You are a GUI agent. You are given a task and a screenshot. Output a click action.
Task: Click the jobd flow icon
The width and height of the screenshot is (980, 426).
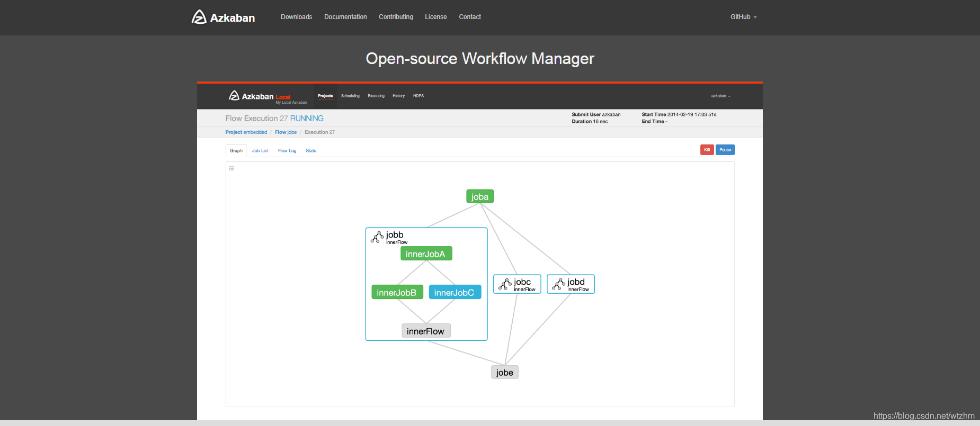click(558, 284)
